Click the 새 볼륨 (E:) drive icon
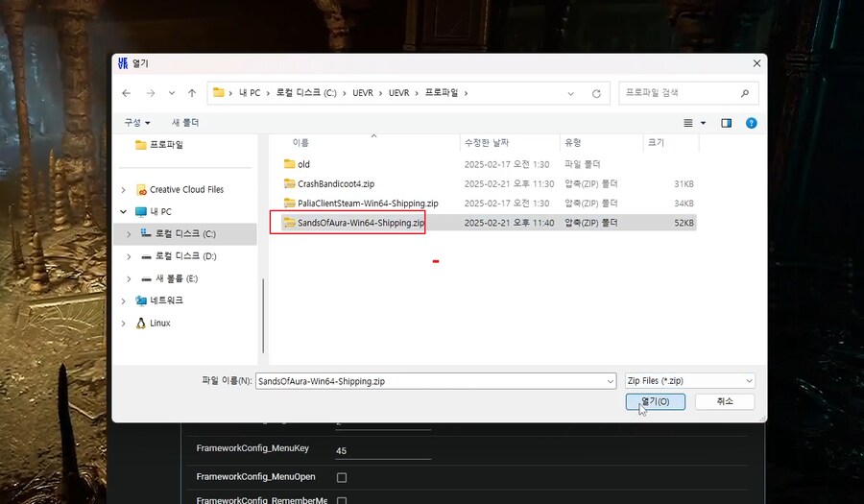The image size is (864, 504). tap(146, 278)
